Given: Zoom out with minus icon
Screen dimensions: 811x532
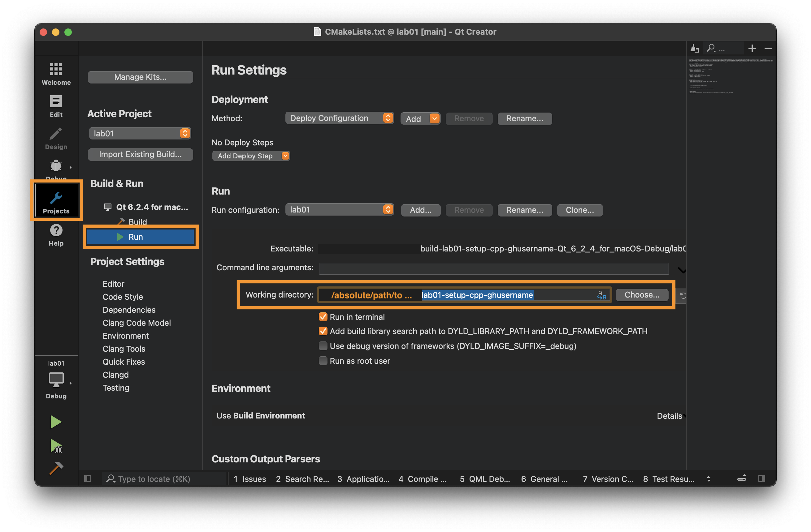Looking at the screenshot, I should click(x=768, y=48).
